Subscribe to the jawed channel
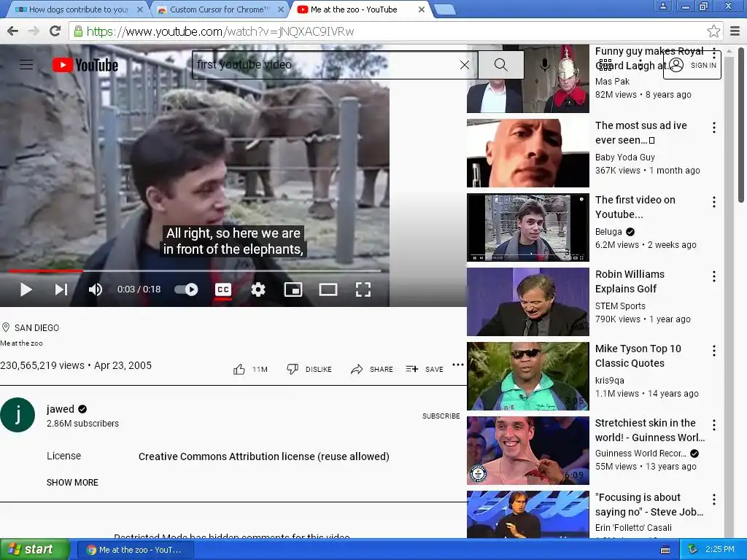Image resolution: width=747 pixels, height=560 pixels. [x=441, y=416]
